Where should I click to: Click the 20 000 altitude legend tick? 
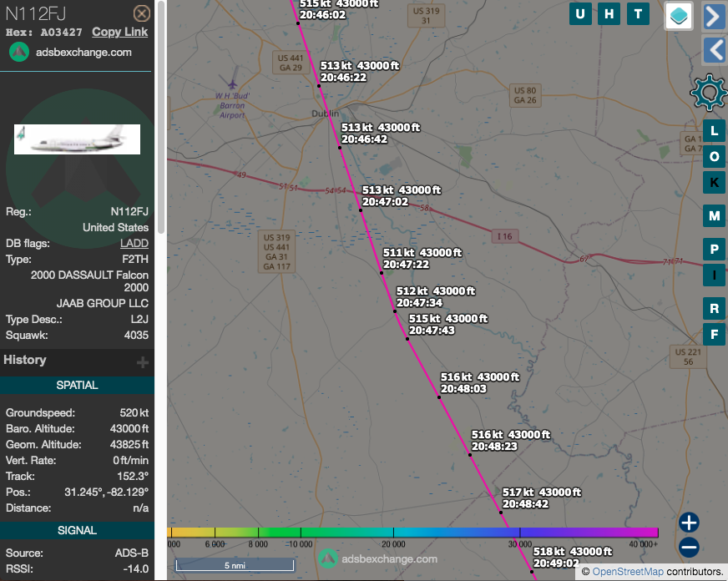pyautogui.click(x=393, y=544)
